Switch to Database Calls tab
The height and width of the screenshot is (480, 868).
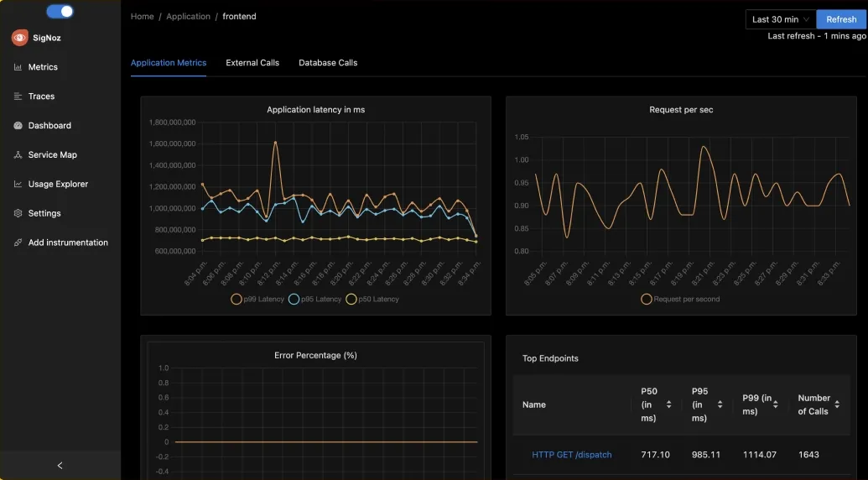[328, 63]
